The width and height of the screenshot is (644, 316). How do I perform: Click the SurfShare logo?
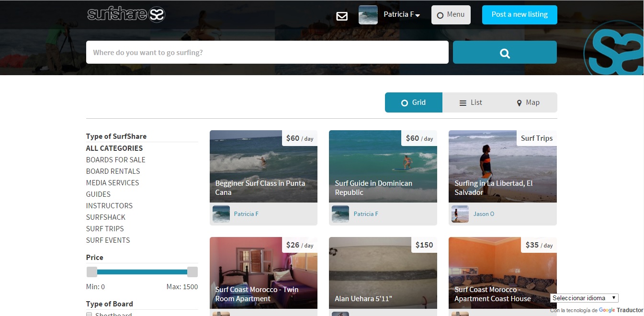point(126,14)
